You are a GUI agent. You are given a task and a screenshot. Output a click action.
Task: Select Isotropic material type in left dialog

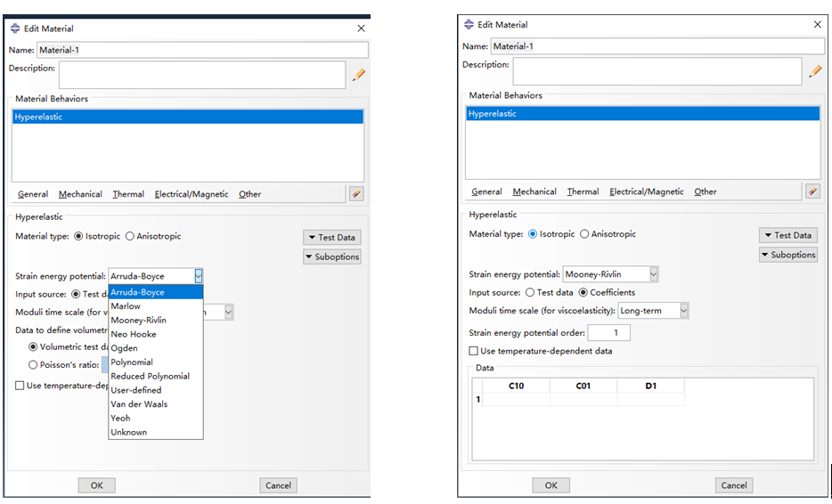tap(78, 237)
